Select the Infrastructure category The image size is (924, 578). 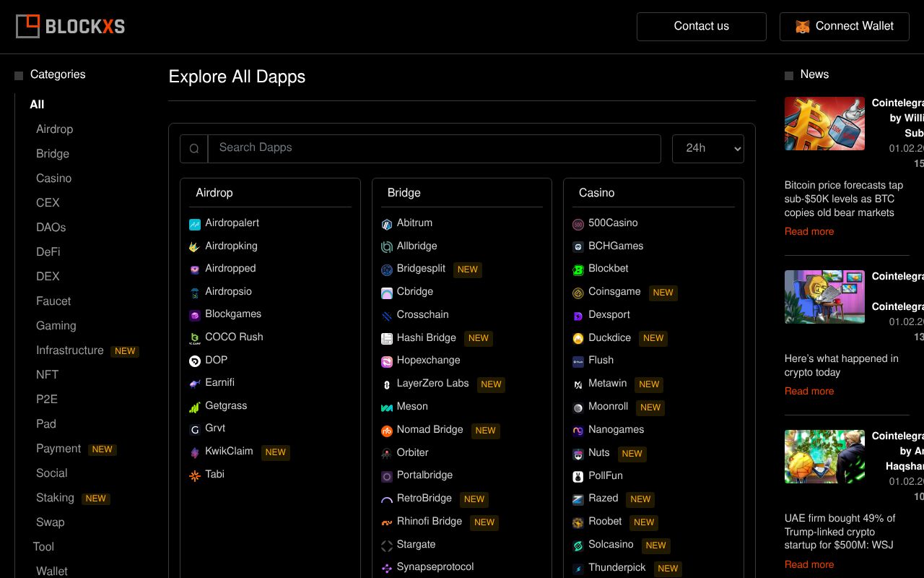70,350
